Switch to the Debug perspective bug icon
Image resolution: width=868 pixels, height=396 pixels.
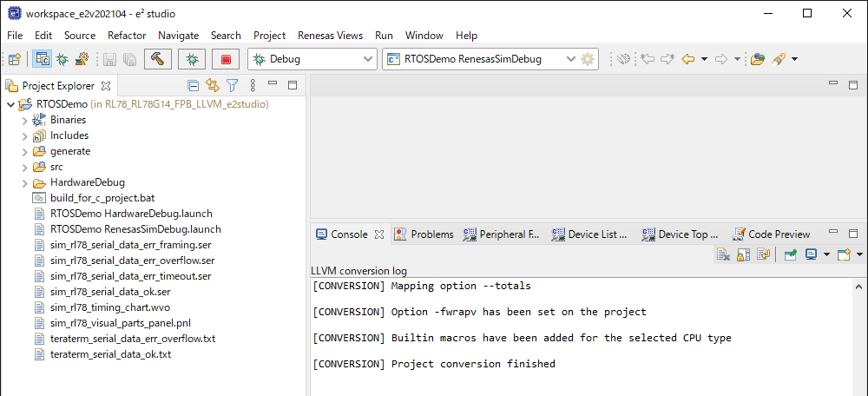coord(62,59)
